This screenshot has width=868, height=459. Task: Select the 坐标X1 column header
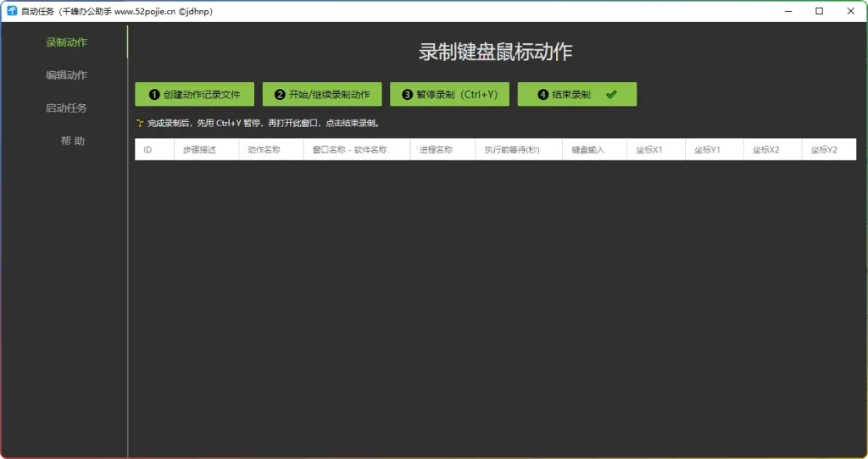click(649, 150)
